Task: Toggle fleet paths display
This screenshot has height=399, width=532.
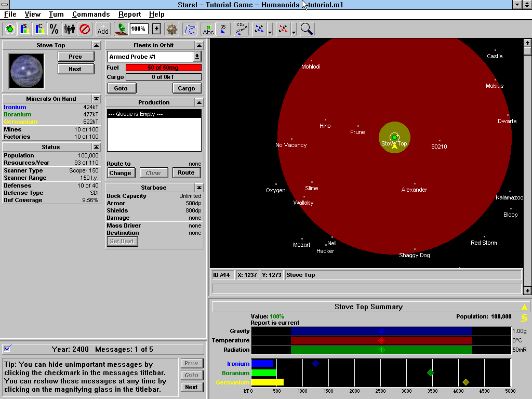Action: (190, 29)
